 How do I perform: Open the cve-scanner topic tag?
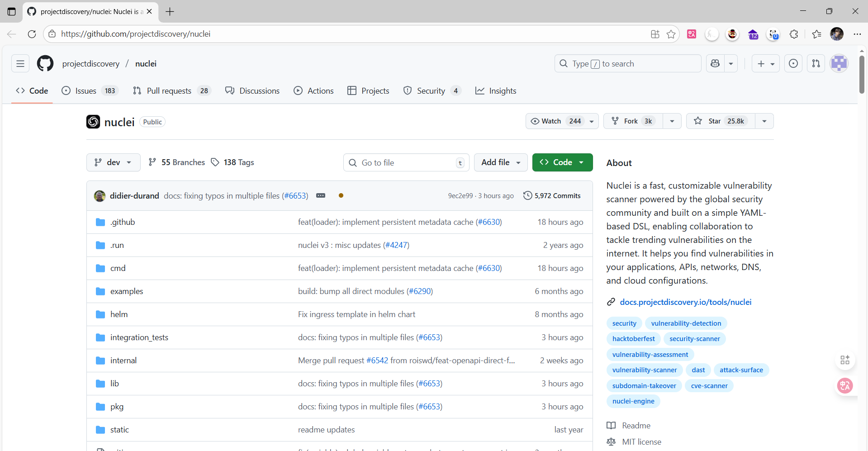pyautogui.click(x=709, y=386)
